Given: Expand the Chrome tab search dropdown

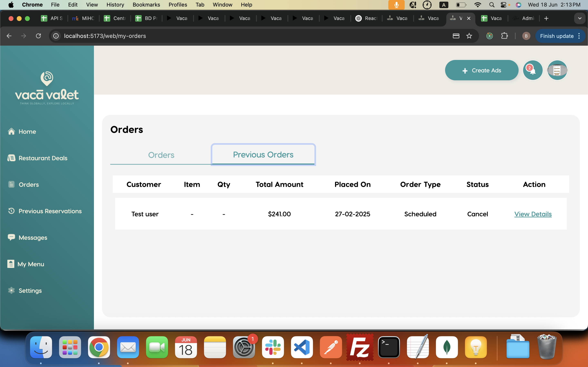Looking at the screenshot, I should pos(579,18).
